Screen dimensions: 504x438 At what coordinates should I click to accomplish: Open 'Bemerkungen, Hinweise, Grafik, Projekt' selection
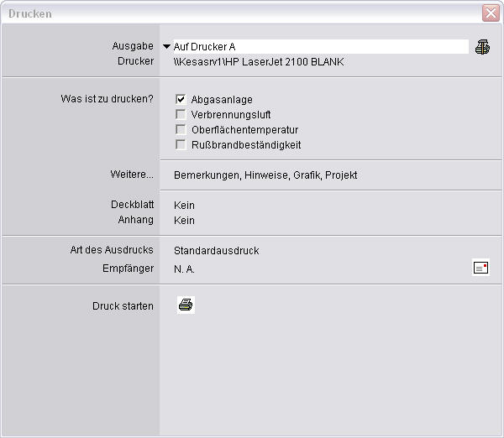coord(265,175)
